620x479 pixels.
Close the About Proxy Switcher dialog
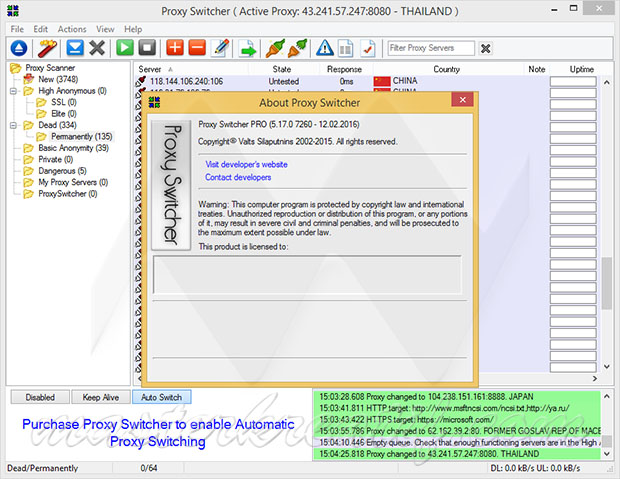pyautogui.click(x=462, y=100)
